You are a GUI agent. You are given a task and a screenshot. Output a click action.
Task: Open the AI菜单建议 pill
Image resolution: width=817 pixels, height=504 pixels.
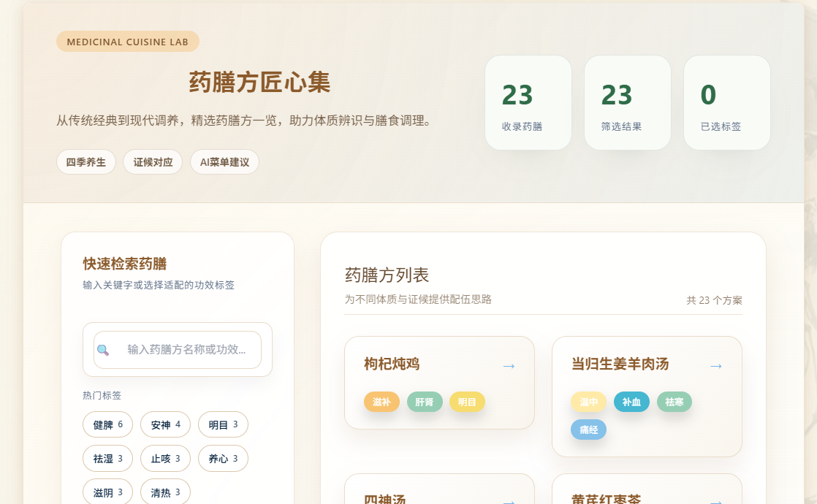point(224,162)
